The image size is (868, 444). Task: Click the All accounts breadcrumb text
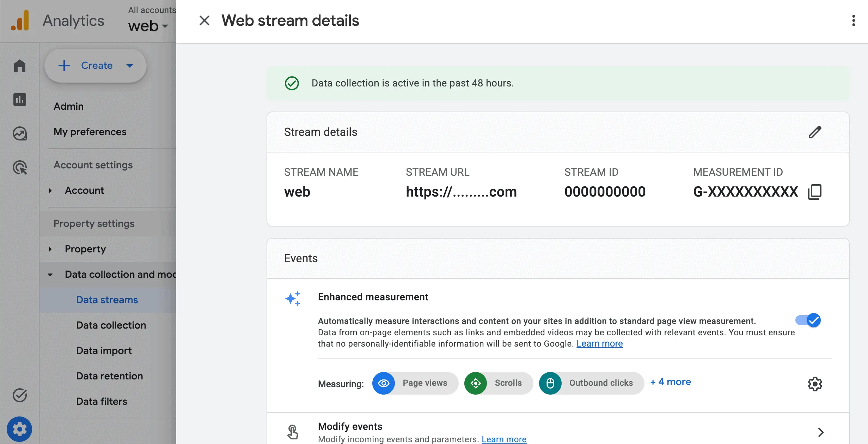[152, 10]
